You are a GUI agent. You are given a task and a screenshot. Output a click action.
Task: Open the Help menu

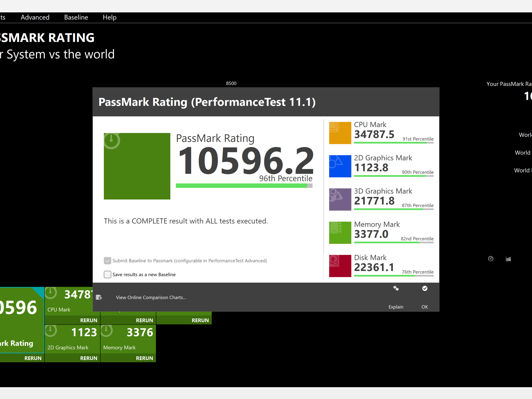click(x=110, y=17)
